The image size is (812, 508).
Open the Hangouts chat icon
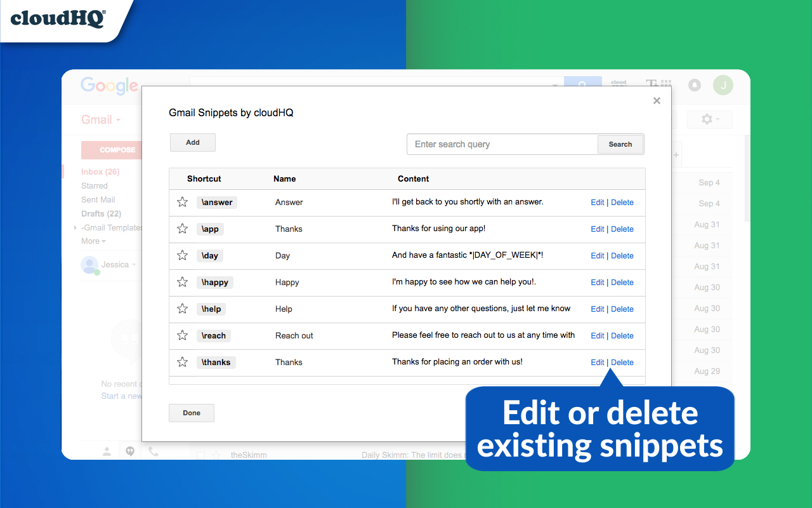click(130, 451)
